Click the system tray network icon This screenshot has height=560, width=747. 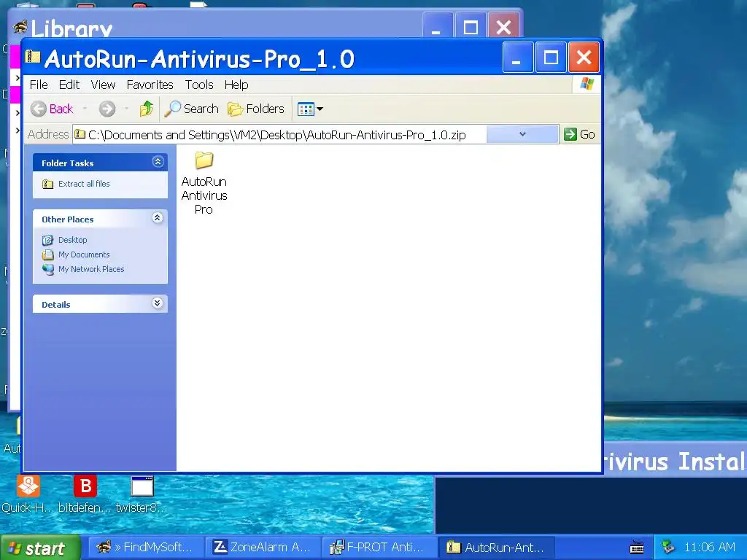click(668, 547)
